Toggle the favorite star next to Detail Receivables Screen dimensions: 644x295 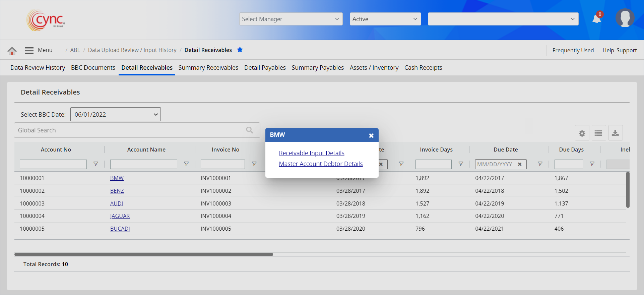(240, 50)
